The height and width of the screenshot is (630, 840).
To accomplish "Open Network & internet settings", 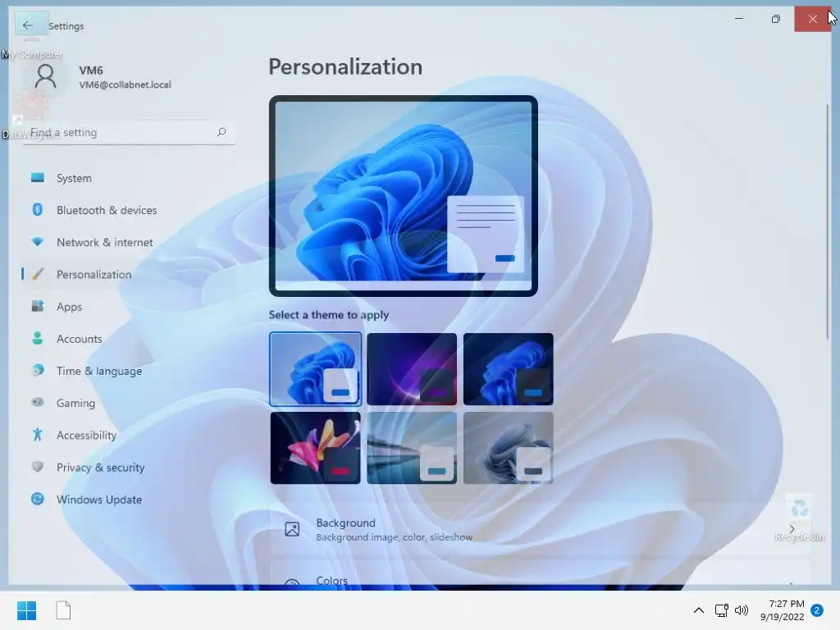I will click(128, 242).
